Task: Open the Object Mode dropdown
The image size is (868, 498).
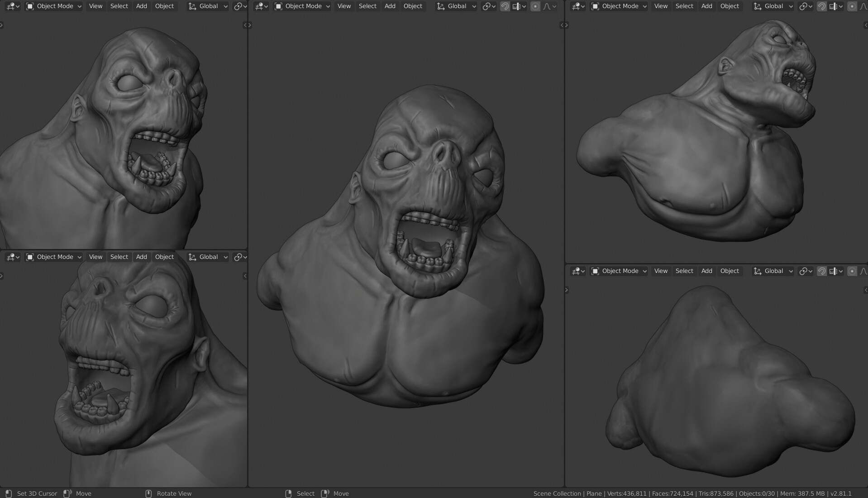Action: [x=53, y=6]
